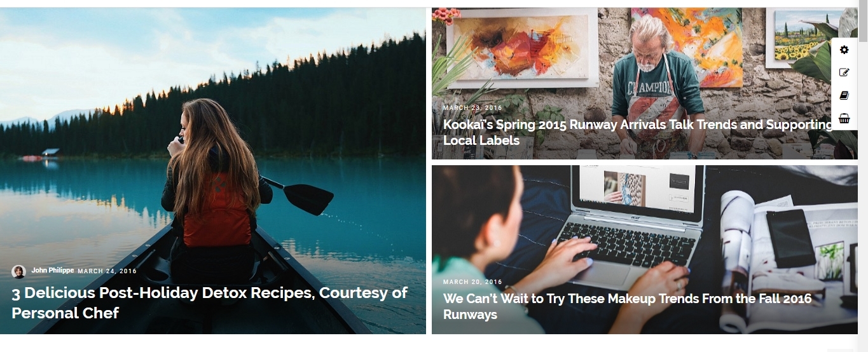868x352 pixels.
Task: Click the March 23, 2016 post date
Action: (x=472, y=108)
